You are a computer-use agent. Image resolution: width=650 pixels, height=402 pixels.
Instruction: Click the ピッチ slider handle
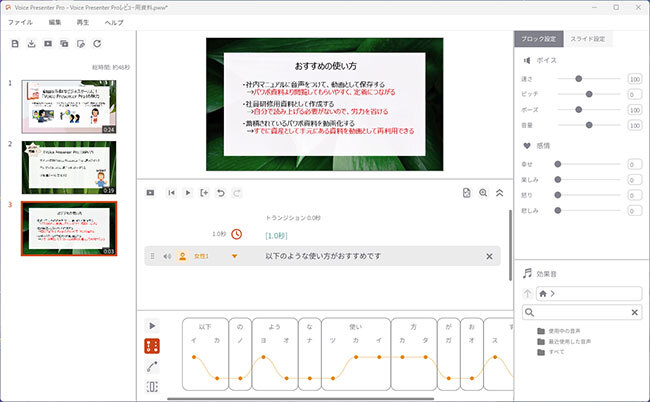[585, 93]
